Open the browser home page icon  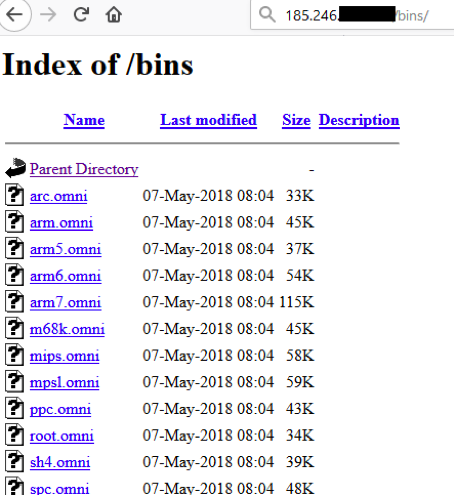coord(114,15)
